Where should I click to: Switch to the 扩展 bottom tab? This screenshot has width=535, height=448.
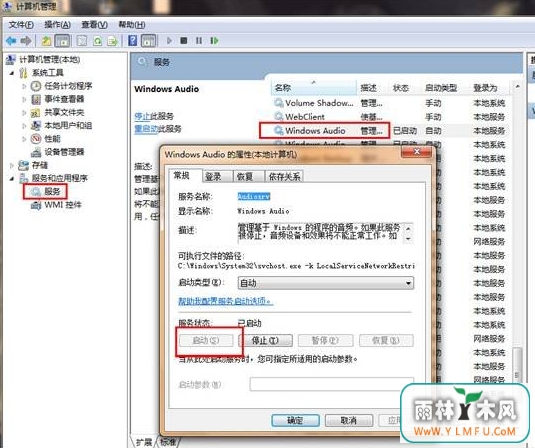pyautogui.click(x=144, y=442)
